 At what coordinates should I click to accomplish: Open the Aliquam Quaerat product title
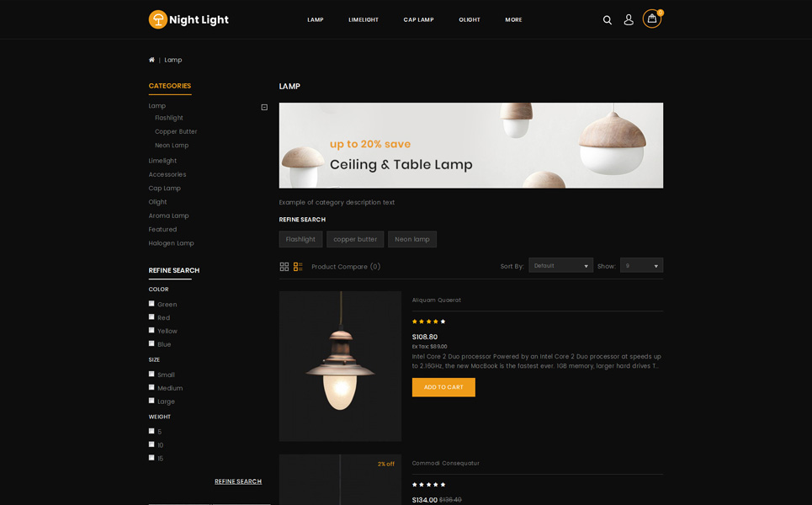[x=437, y=300]
